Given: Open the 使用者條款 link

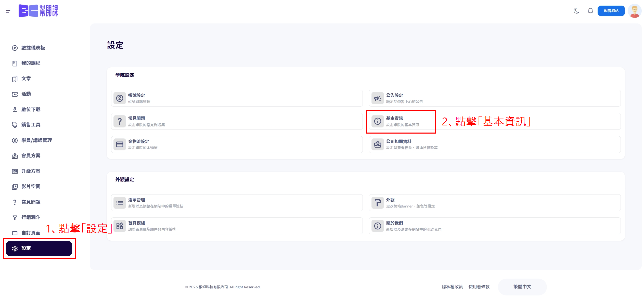Looking at the screenshot, I should [x=479, y=287].
